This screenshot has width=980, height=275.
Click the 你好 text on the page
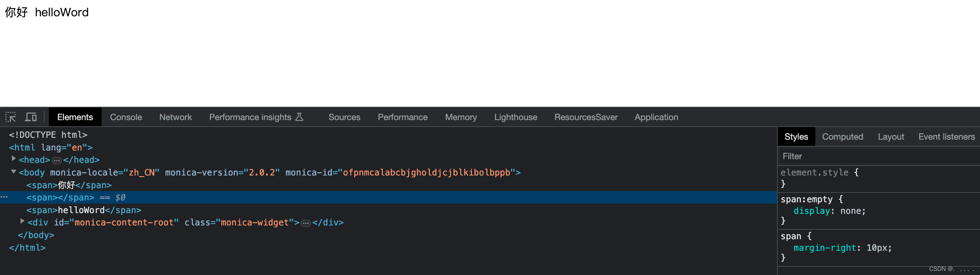click(x=16, y=12)
